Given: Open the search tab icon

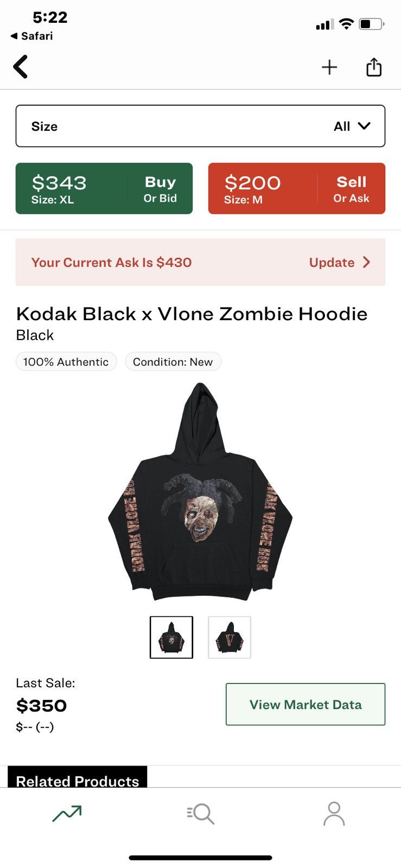Looking at the screenshot, I should (200, 814).
